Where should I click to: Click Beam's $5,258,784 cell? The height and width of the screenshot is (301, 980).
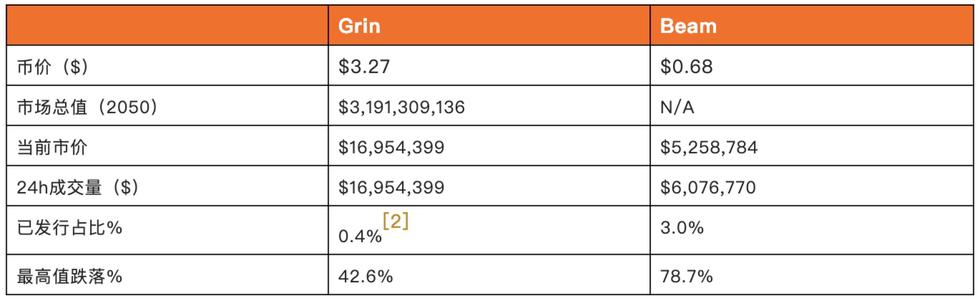709,147
